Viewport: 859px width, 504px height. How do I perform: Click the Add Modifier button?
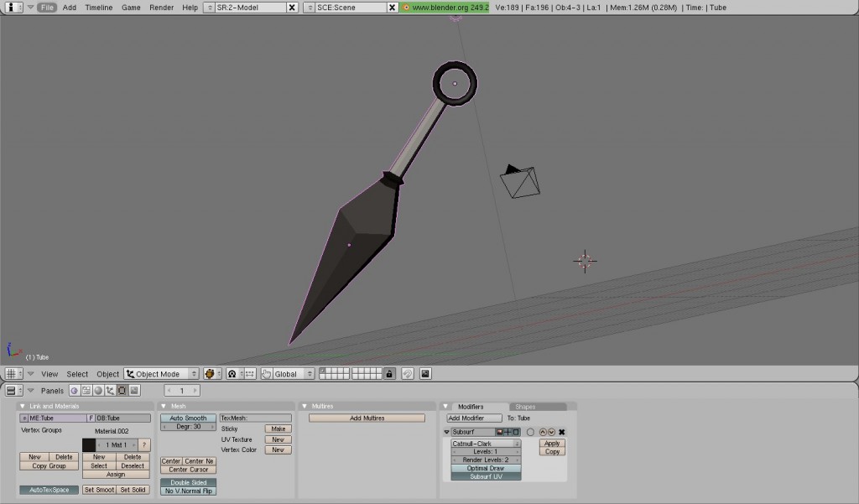coord(475,418)
